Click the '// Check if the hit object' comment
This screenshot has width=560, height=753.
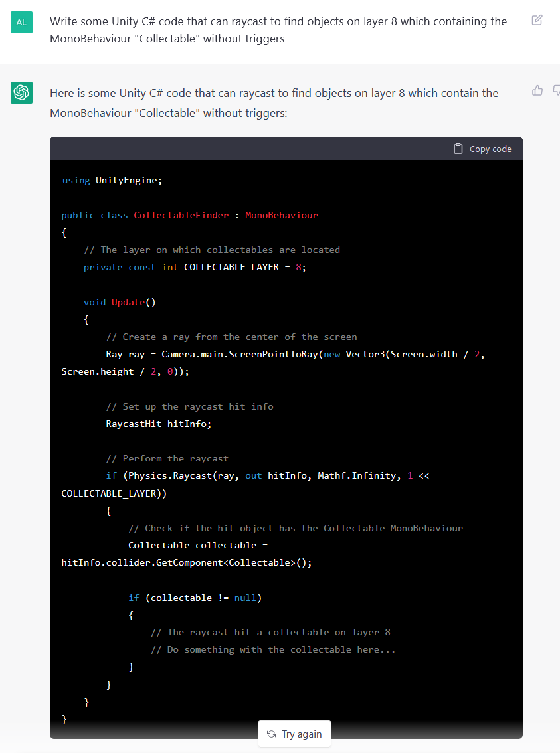pyautogui.click(x=296, y=528)
